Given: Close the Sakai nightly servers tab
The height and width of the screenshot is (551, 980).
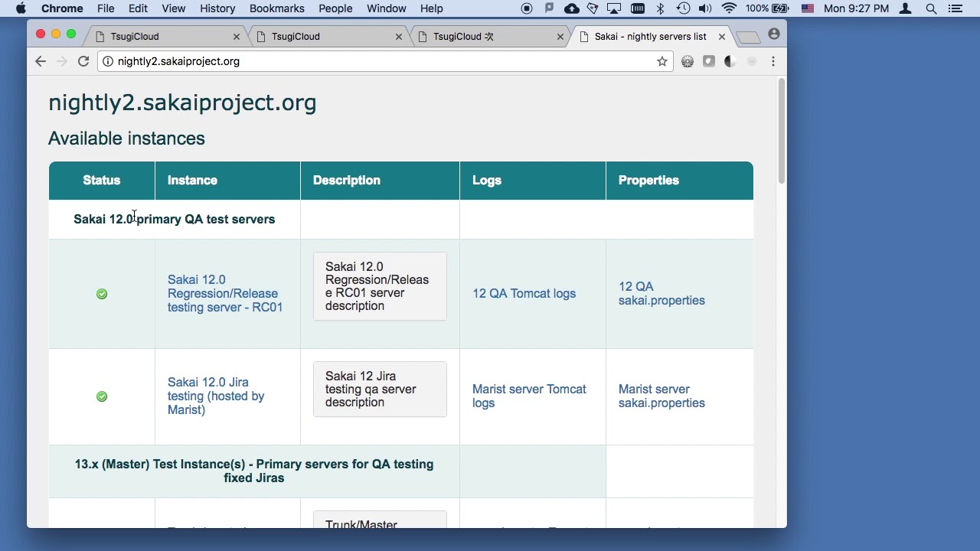Looking at the screenshot, I should coord(721,37).
